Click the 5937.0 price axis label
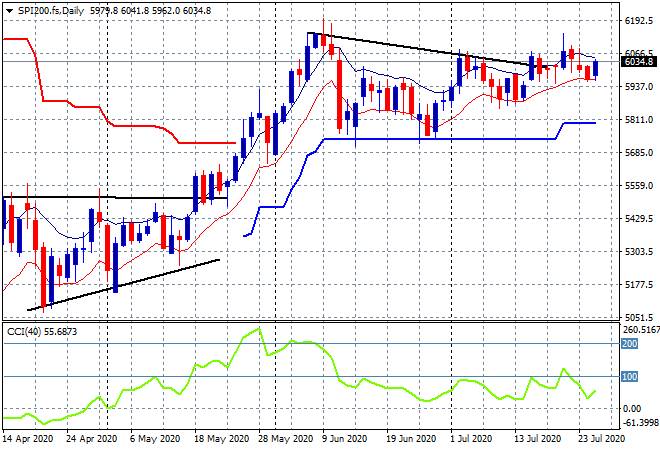 point(639,87)
